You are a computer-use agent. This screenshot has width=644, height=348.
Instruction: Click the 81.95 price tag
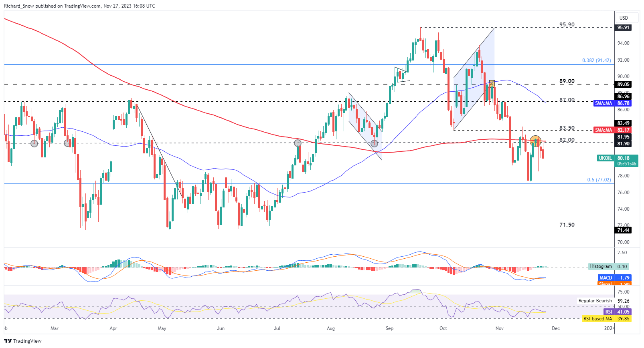point(623,137)
